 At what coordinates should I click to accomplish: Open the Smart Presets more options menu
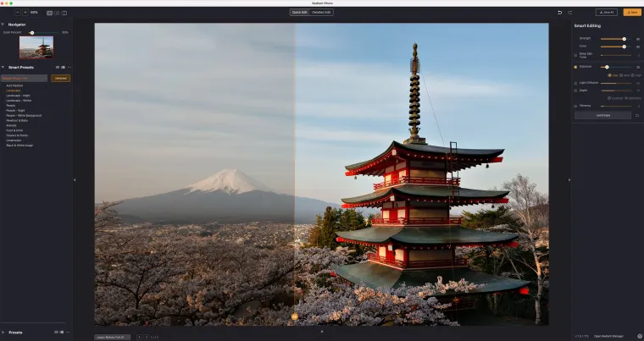click(x=69, y=67)
